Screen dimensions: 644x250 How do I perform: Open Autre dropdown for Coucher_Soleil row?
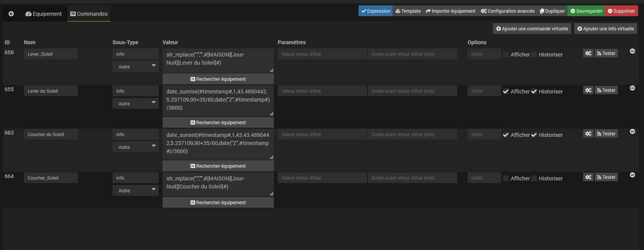[136, 190]
